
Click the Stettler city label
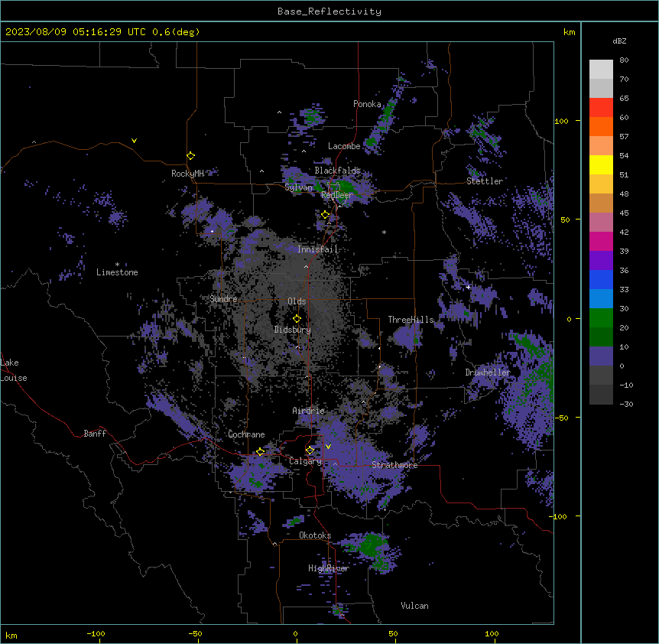pyautogui.click(x=485, y=181)
